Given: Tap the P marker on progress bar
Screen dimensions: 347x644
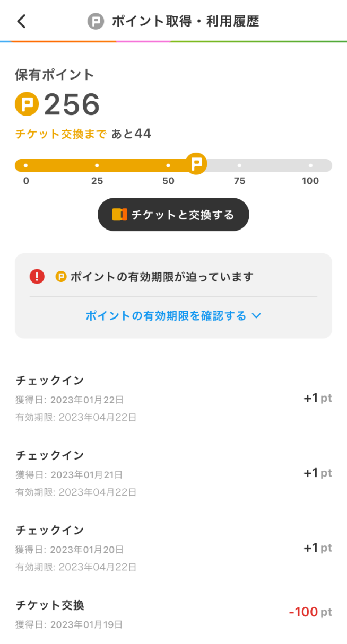Looking at the screenshot, I should click(196, 163).
